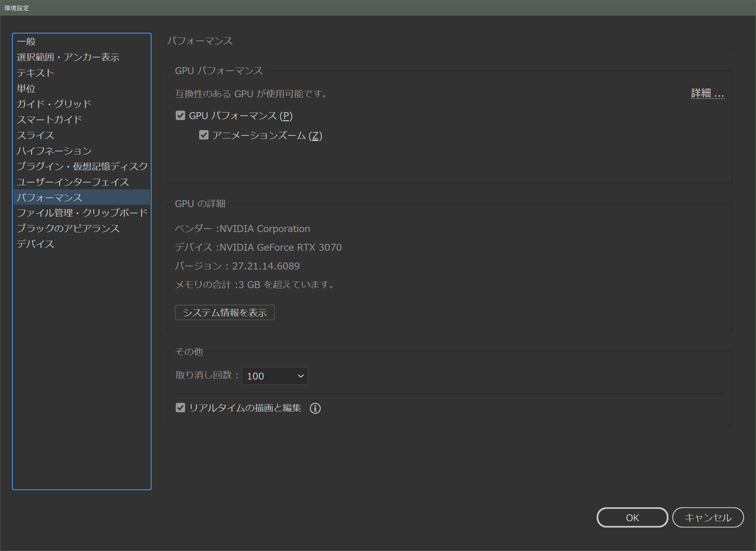Select 選択範囲・アンカー表示 in the category list
Screen dimensions: 756x551
coord(82,57)
